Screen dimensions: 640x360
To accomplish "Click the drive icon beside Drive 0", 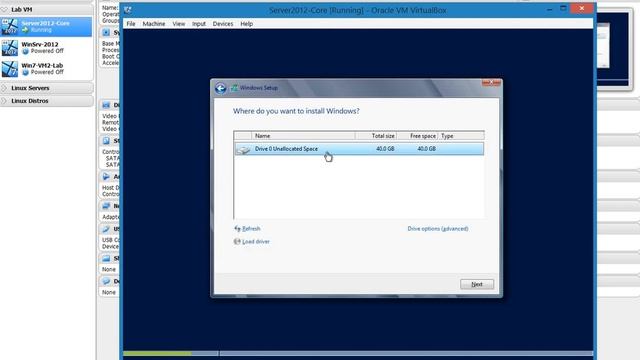I will tap(244, 149).
